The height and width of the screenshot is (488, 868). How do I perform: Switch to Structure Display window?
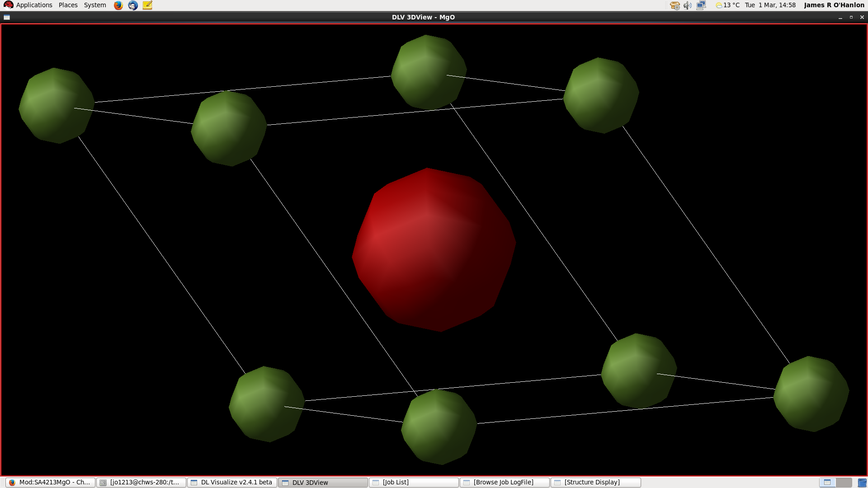click(x=595, y=482)
